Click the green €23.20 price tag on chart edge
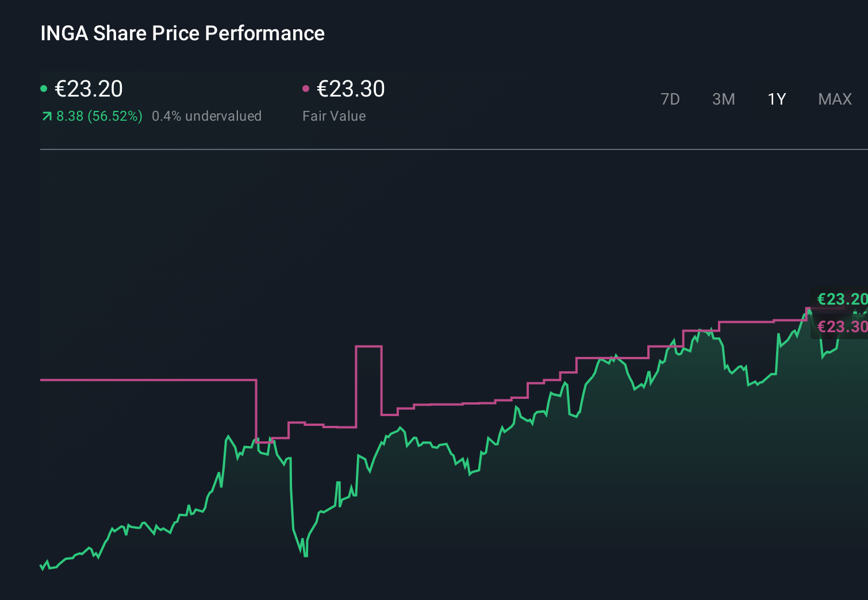Screen dimensions: 868x600 (842, 299)
